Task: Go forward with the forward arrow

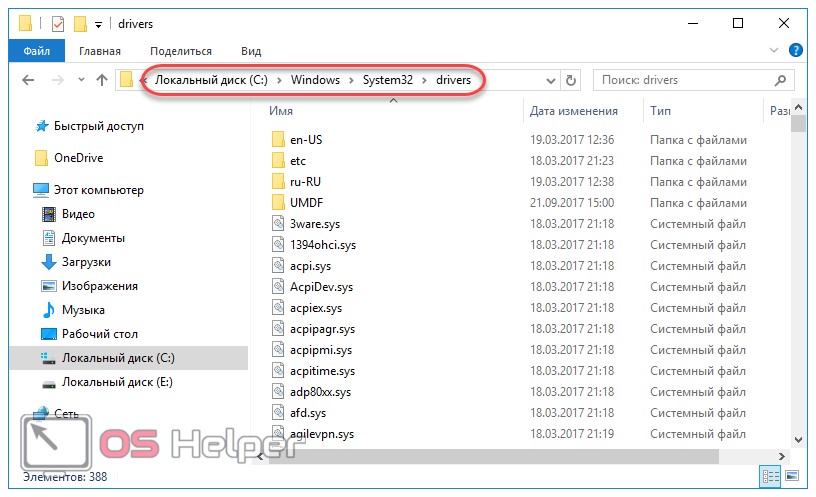Action: point(58,80)
